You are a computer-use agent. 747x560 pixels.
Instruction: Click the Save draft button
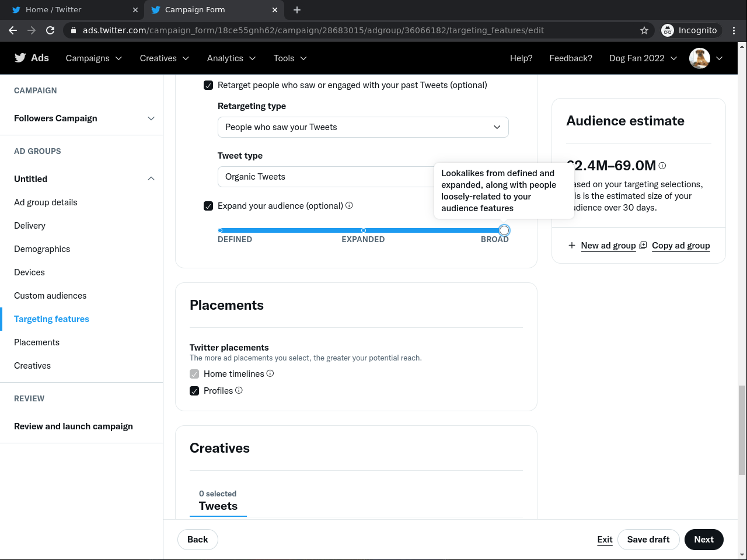[x=648, y=540]
